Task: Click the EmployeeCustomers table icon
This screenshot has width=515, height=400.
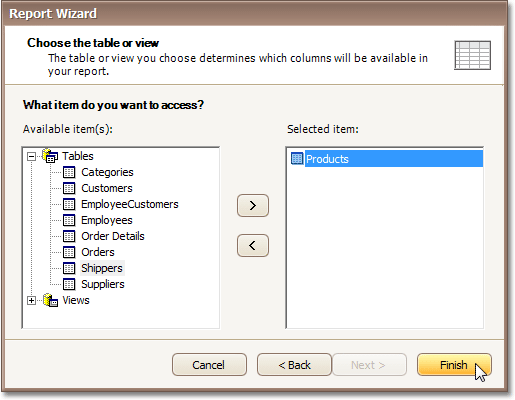Action: 69,204
